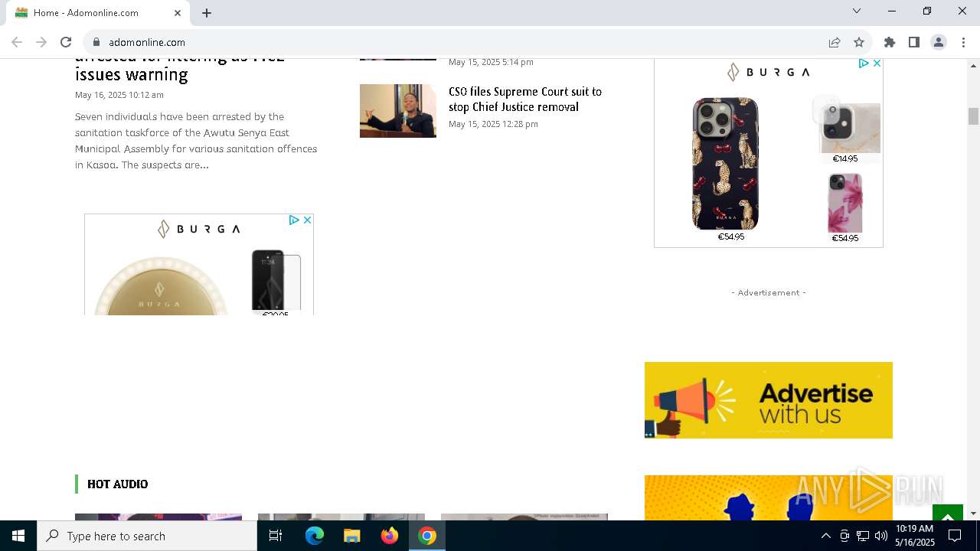Open network status tray icon

pyautogui.click(x=863, y=536)
